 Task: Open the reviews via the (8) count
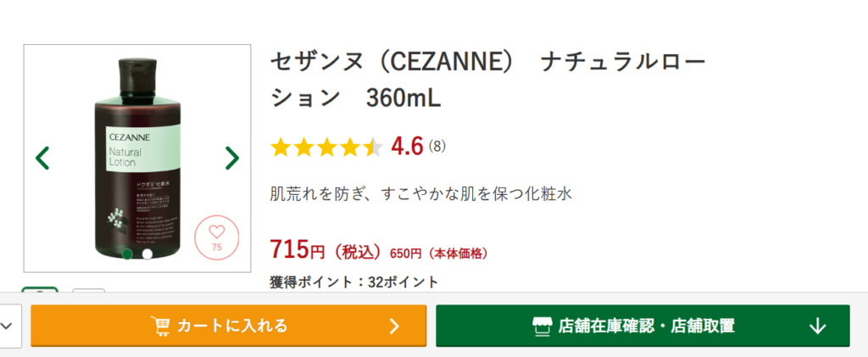pos(437,147)
